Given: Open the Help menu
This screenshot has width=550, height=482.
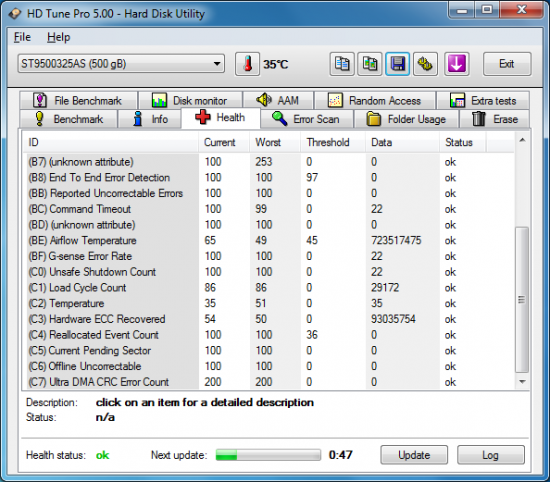Looking at the screenshot, I should pos(59,37).
